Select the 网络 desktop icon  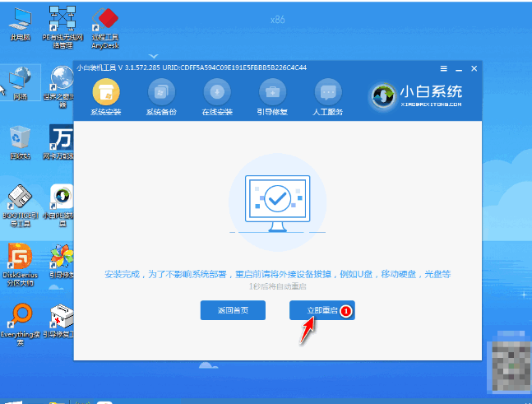[x=21, y=83]
